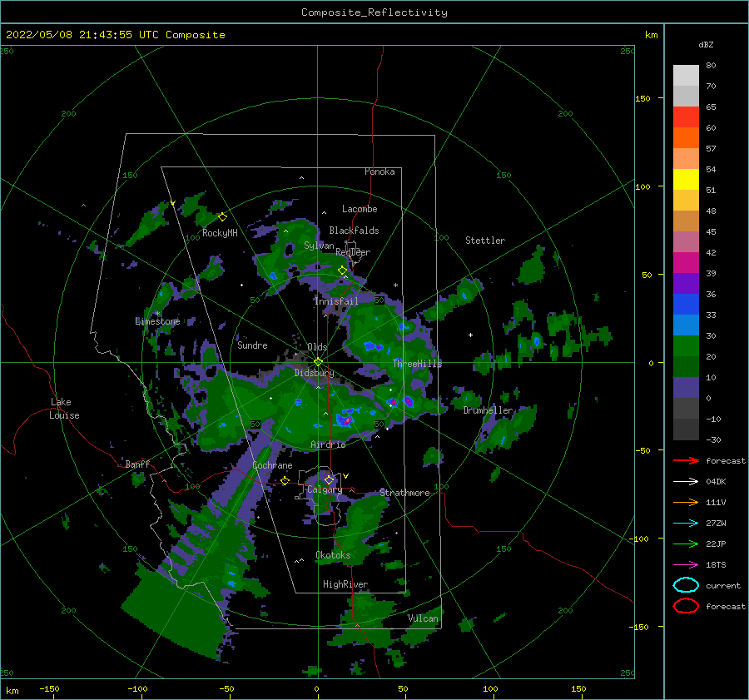Click the Blackfalds city label
The image size is (749, 700).
(354, 231)
